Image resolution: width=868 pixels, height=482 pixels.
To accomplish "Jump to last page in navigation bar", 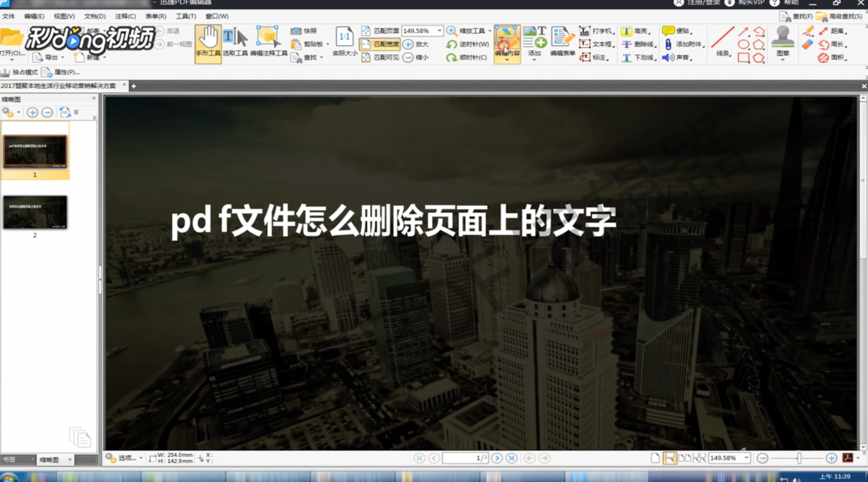I will pyautogui.click(x=511, y=458).
